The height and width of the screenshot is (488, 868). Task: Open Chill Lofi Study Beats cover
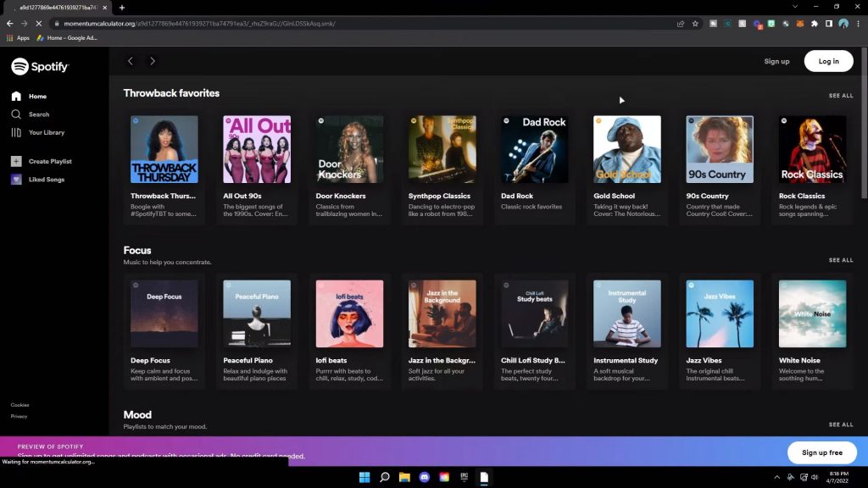coord(535,313)
